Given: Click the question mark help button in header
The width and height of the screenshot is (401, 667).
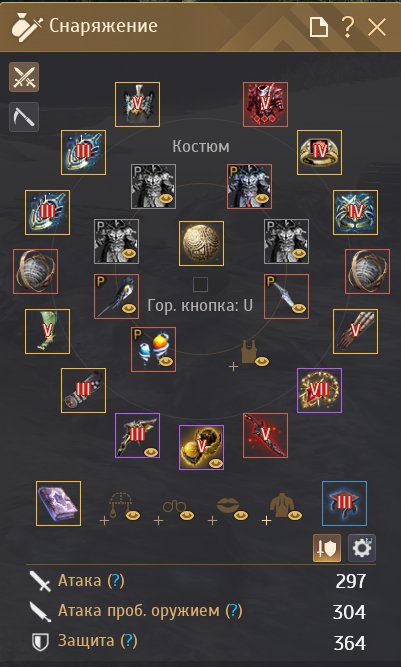Looking at the screenshot, I should click(347, 28).
